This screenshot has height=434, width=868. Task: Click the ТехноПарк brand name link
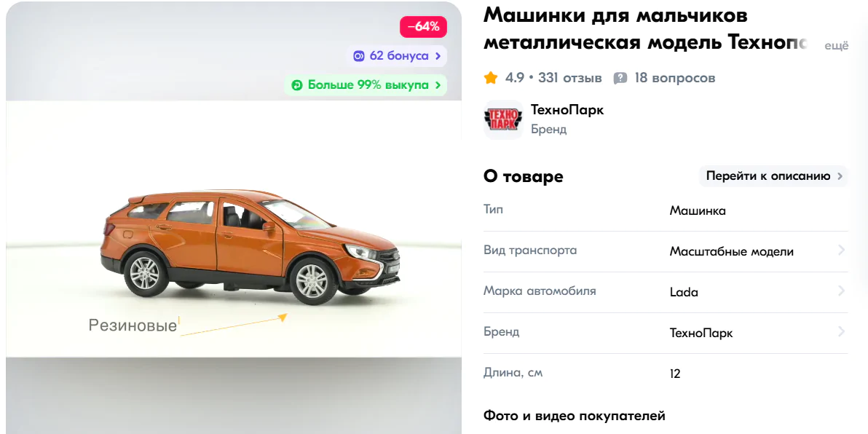coord(567,110)
